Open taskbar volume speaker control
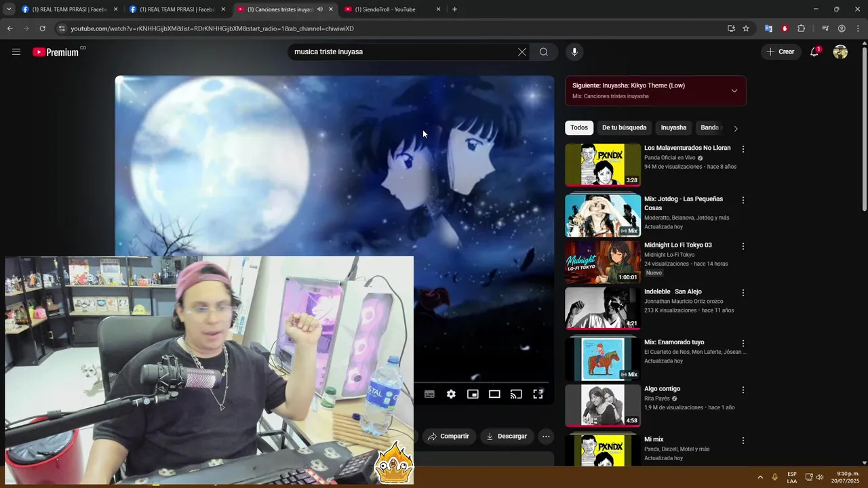Image resolution: width=868 pixels, height=488 pixels. click(x=820, y=477)
